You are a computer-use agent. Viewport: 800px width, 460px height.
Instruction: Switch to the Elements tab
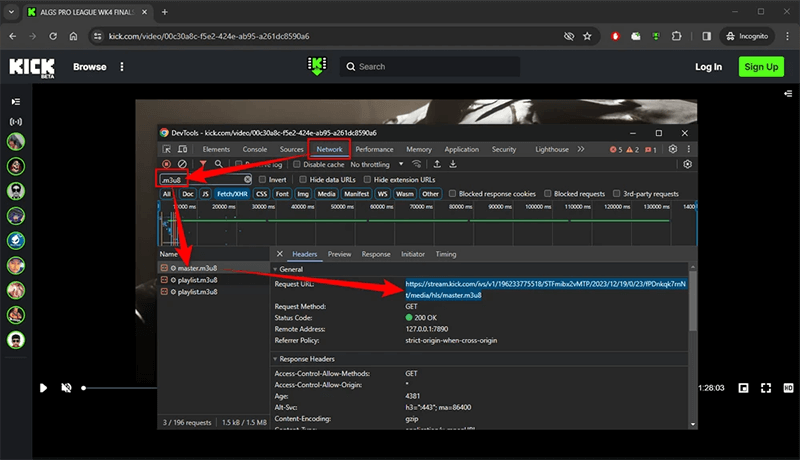216,149
